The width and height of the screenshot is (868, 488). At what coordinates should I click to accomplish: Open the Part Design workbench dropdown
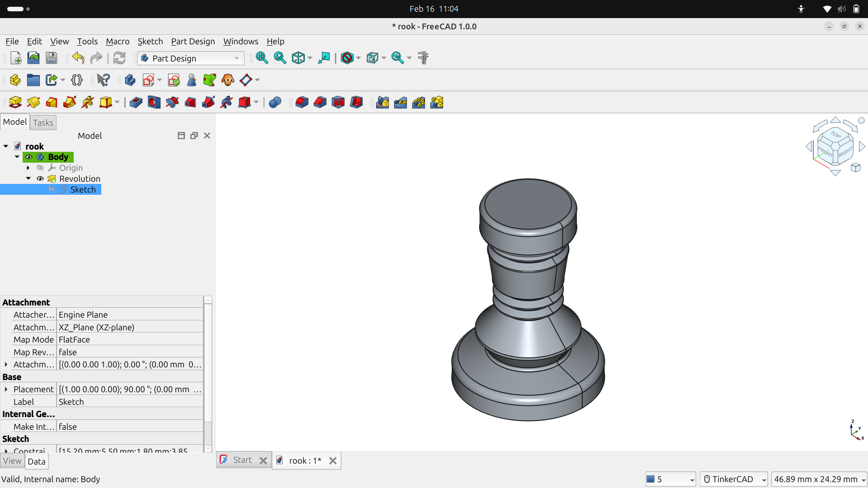click(x=191, y=58)
